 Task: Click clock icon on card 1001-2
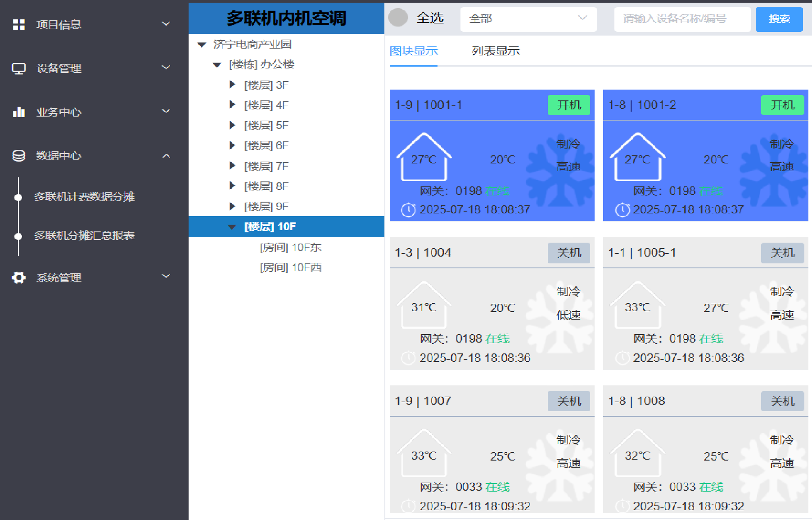[623, 210]
